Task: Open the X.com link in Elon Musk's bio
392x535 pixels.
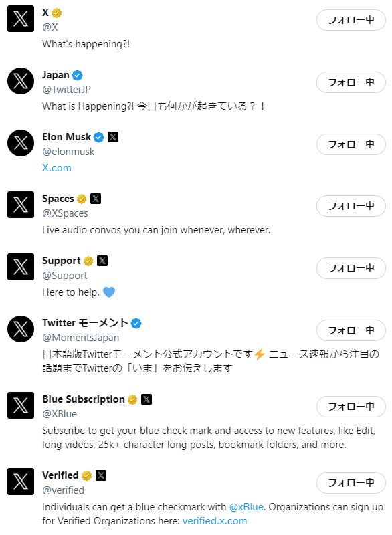Action: click(x=56, y=167)
